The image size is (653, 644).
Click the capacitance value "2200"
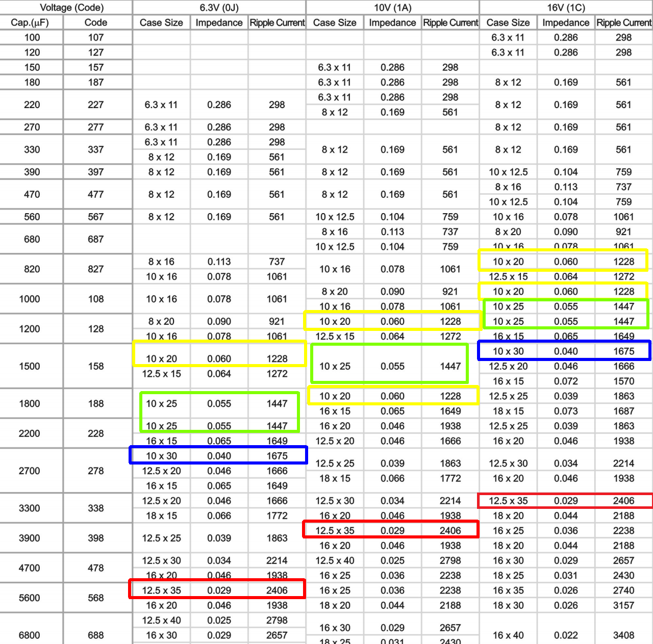(30, 433)
